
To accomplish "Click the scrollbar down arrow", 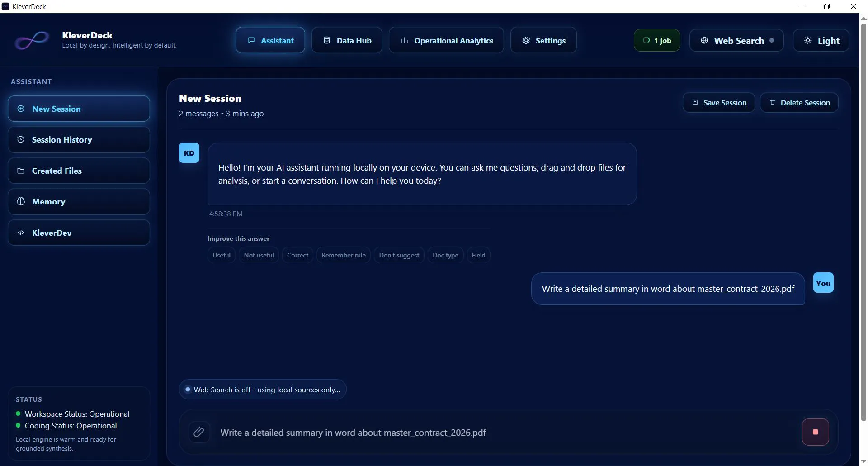I will 863,461.
